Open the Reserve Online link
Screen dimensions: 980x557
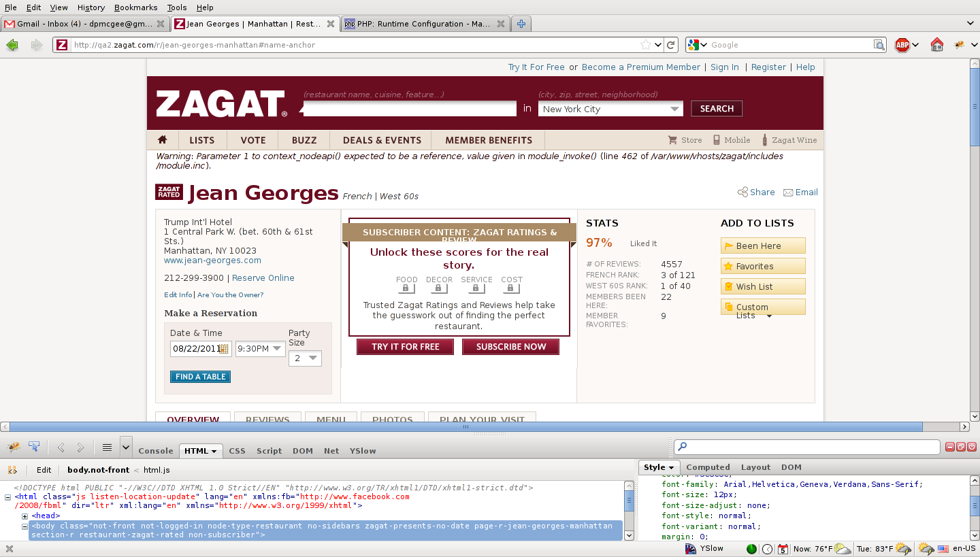click(263, 278)
